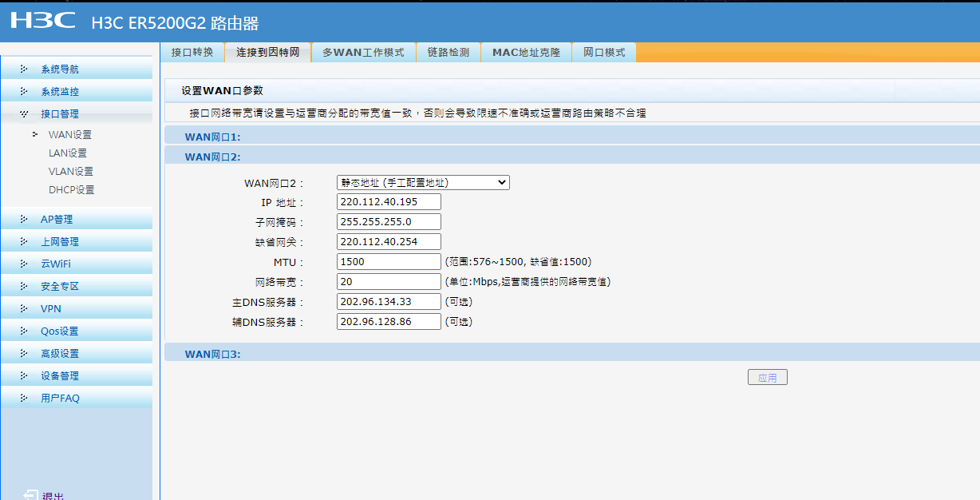Expand the 上网管理 menu
The width and height of the screenshot is (980, 500).
[77, 242]
